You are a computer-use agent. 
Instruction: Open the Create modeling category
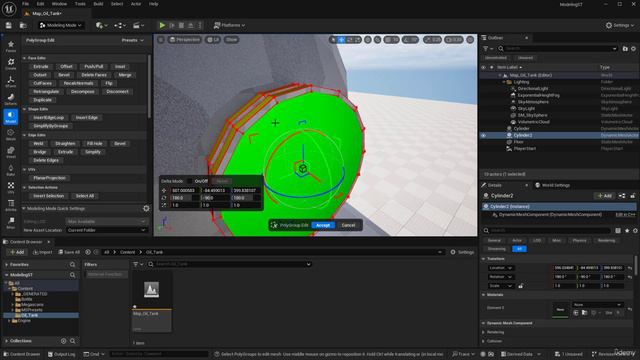click(11, 64)
